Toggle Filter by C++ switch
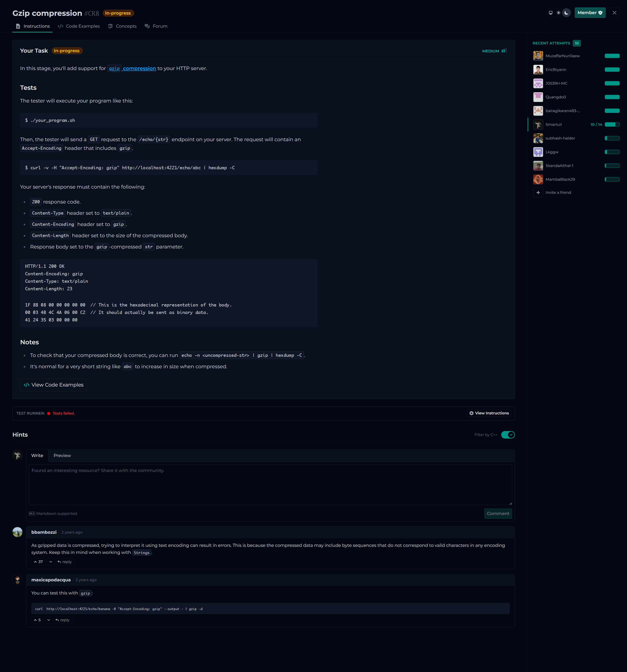The width and height of the screenshot is (627, 672). point(508,435)
